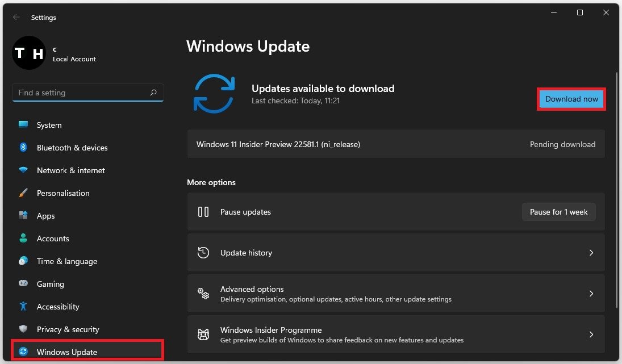Click the Privacy & security shield icon
The image size is (622, 364).
pos(23,329)
